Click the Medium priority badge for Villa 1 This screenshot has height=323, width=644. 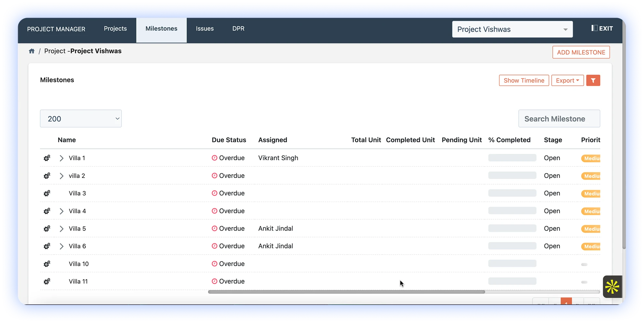point(591,158)
